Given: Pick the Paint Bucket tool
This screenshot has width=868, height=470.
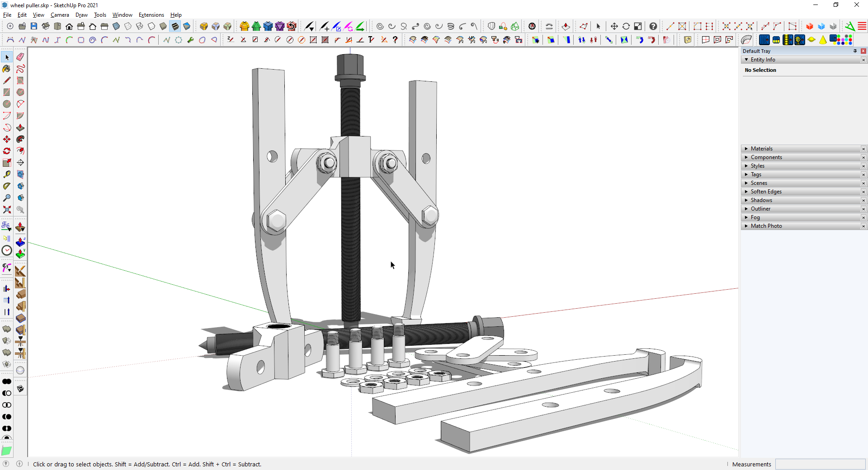Looking at the screenshot, I should 7,69.
